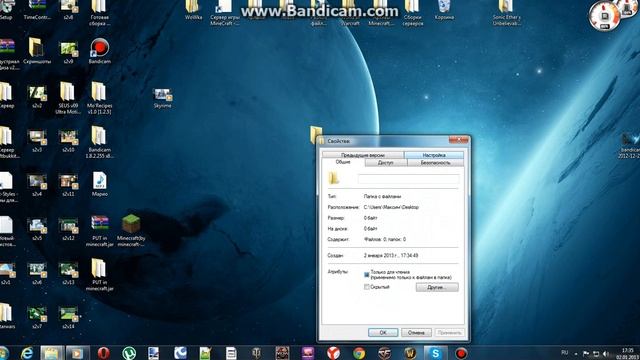The width and height of the screenshot is (640, 360).
Task: Click the CPU meter desktop gadget
Action: point(605,16)
